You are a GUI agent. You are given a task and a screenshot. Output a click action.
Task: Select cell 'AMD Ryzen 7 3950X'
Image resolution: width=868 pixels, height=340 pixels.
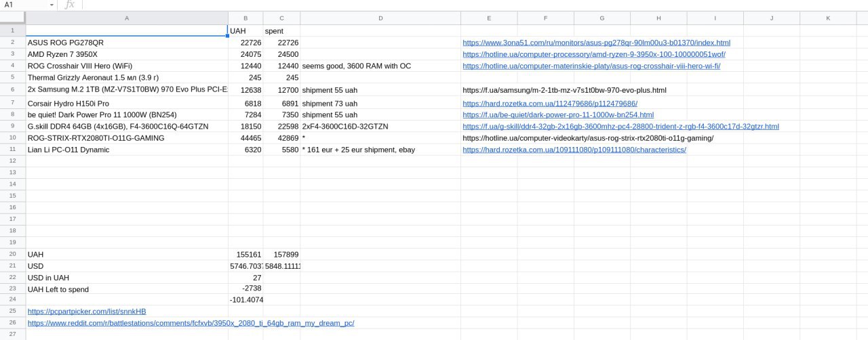click(x=127, y=54)
